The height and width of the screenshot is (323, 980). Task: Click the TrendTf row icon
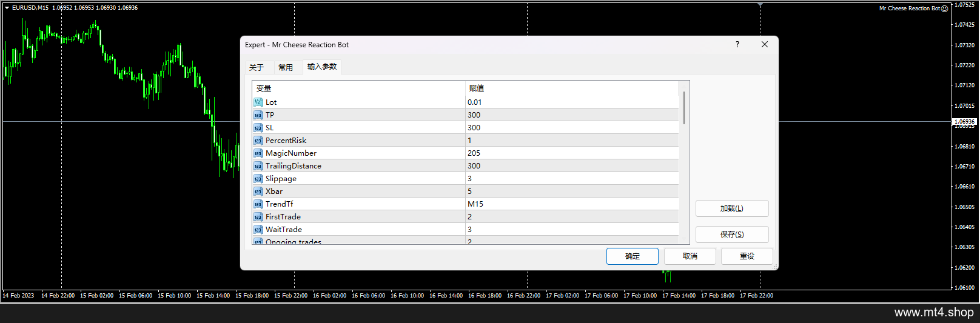(258, 204)
